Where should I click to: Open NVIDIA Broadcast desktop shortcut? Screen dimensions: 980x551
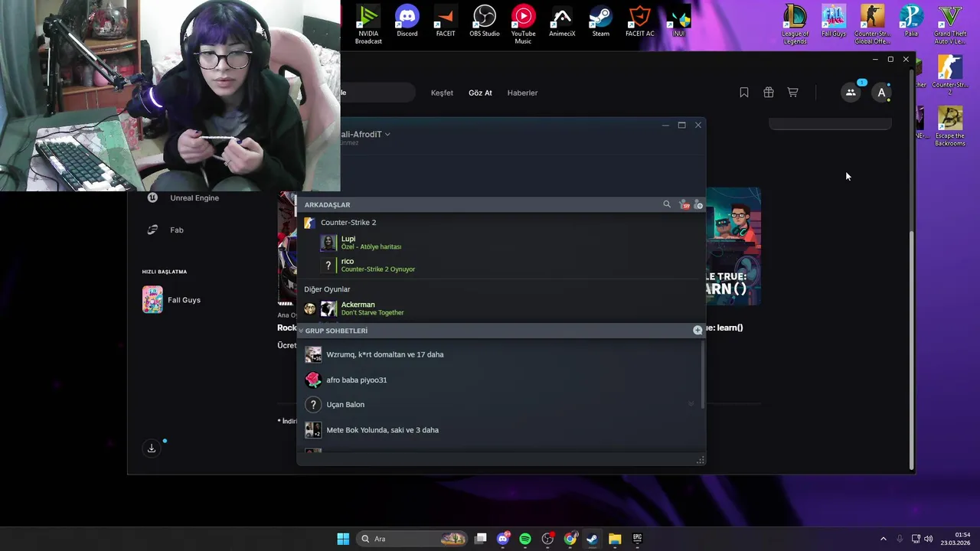(x=368, y=24)
